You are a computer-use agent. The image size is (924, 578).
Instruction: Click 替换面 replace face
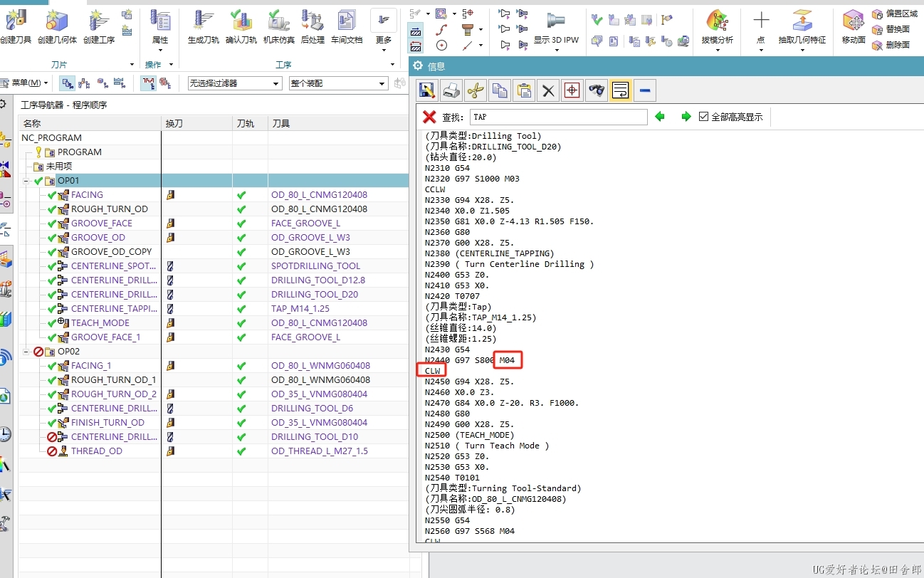point(891,29)
